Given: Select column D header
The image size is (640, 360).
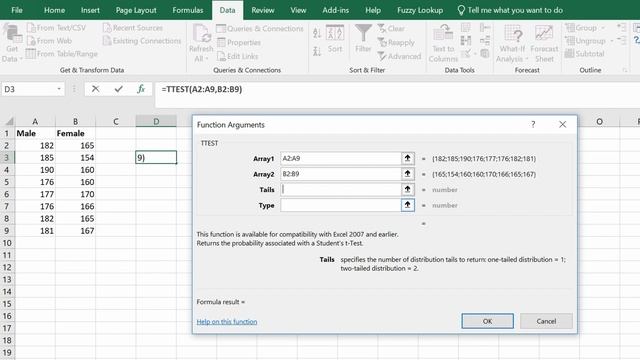Looking at the screenshot, I should pos(156,121).
